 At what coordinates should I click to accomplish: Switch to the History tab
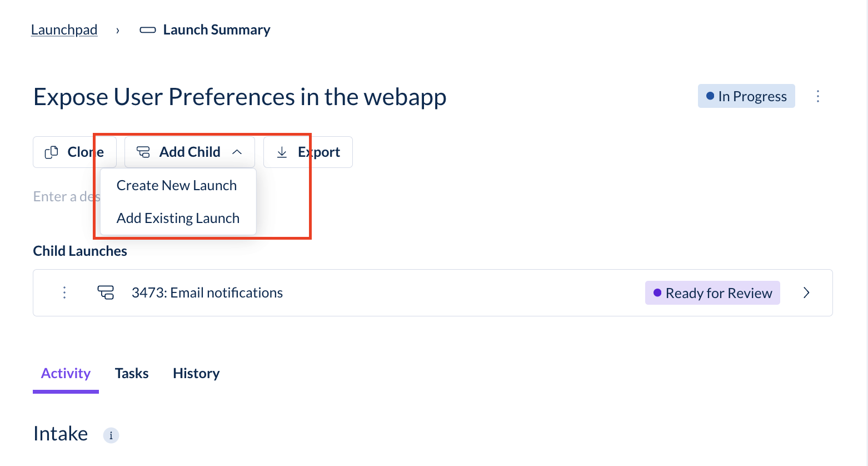click(196, 373)
